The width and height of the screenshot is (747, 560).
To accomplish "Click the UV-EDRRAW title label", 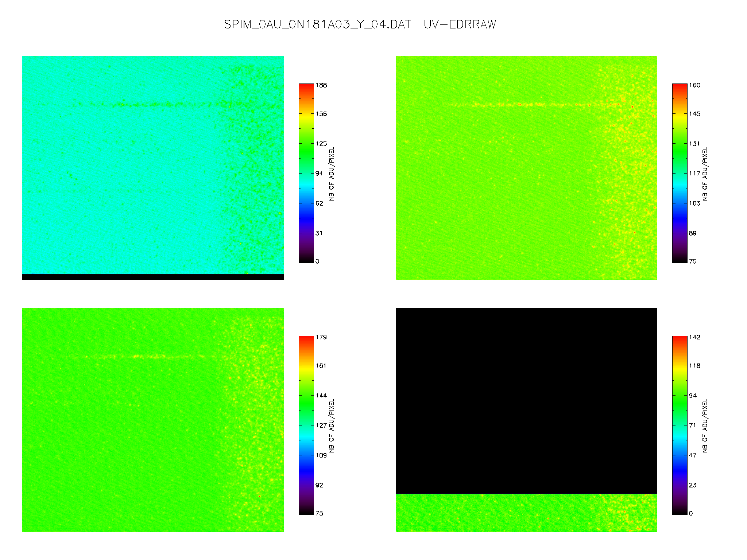I will [460, 24].
